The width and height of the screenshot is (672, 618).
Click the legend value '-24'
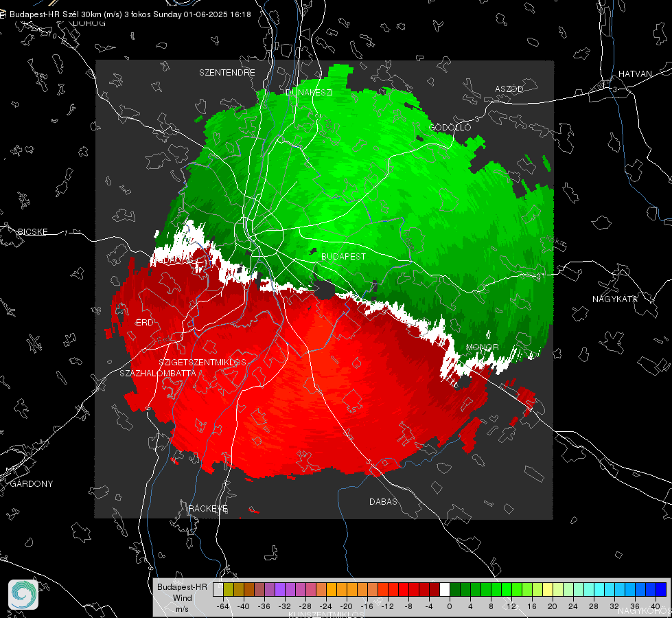tap(326, 606)
